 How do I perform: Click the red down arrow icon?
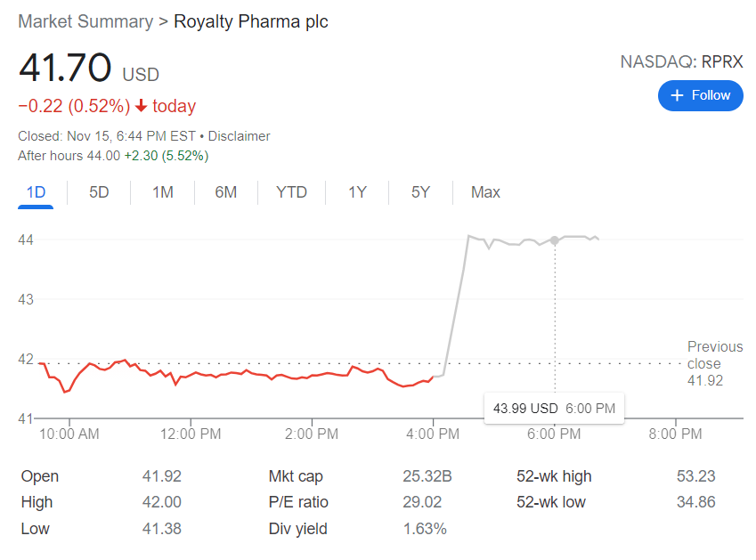pos(141,107)
